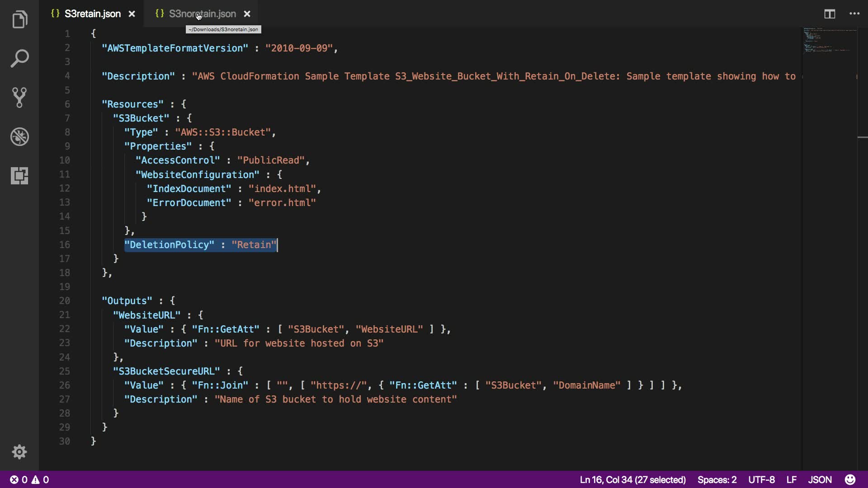Change the LF end-of-line sequence

[x=791, y=479]
